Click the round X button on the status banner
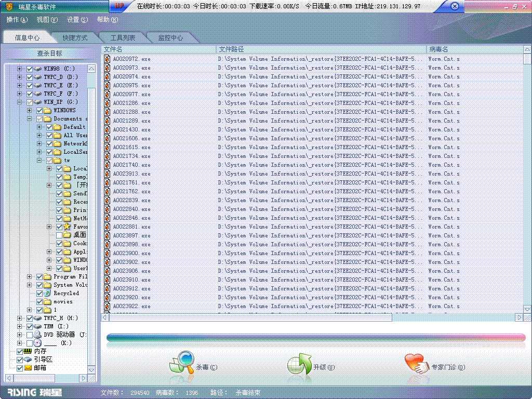 pos(455,6)
